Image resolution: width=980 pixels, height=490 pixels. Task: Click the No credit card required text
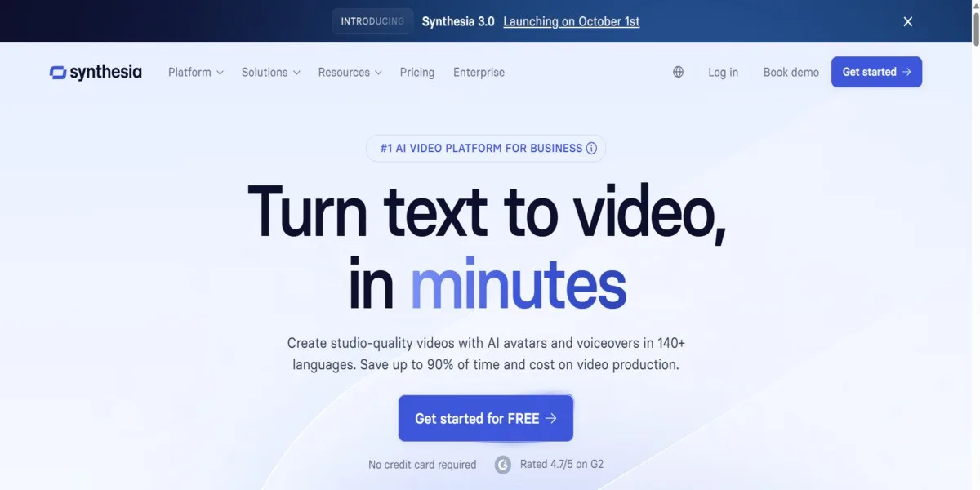[x=422, y=465]
